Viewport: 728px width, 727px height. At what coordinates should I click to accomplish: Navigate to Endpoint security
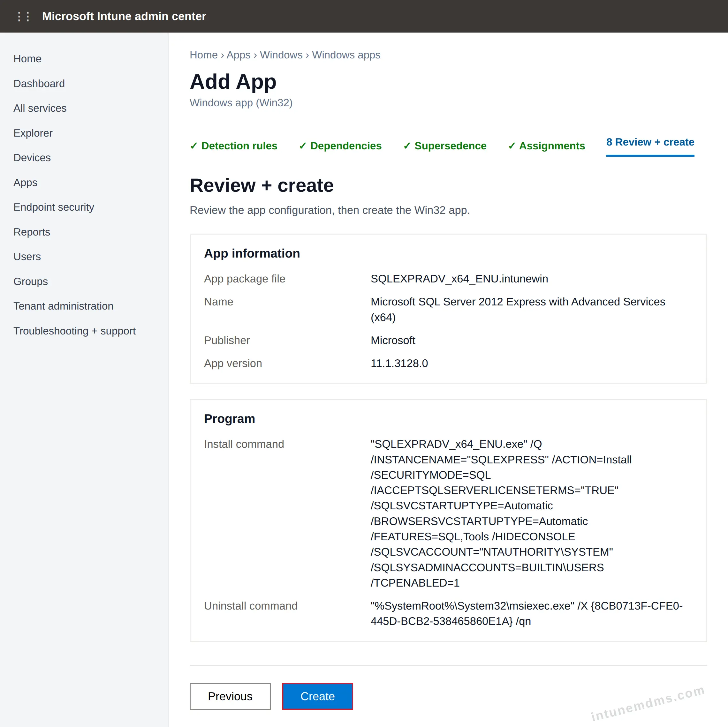pyautogui.click(x=54, y=207)
